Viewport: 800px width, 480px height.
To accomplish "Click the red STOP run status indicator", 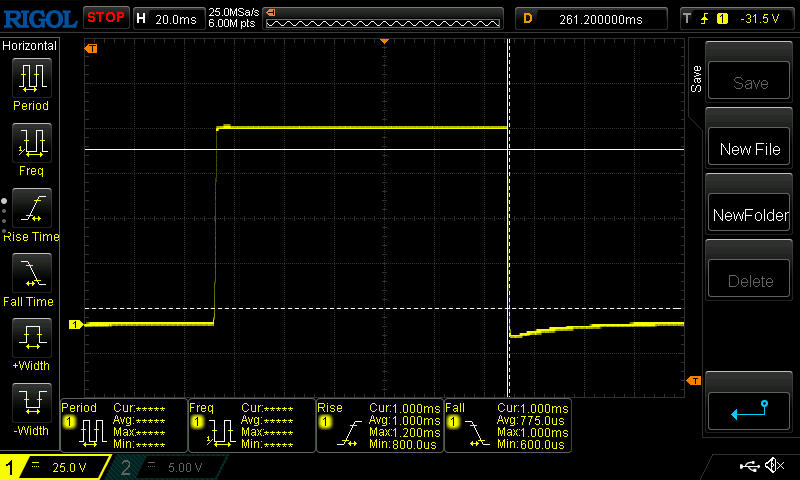I will [x=105, y=17].
